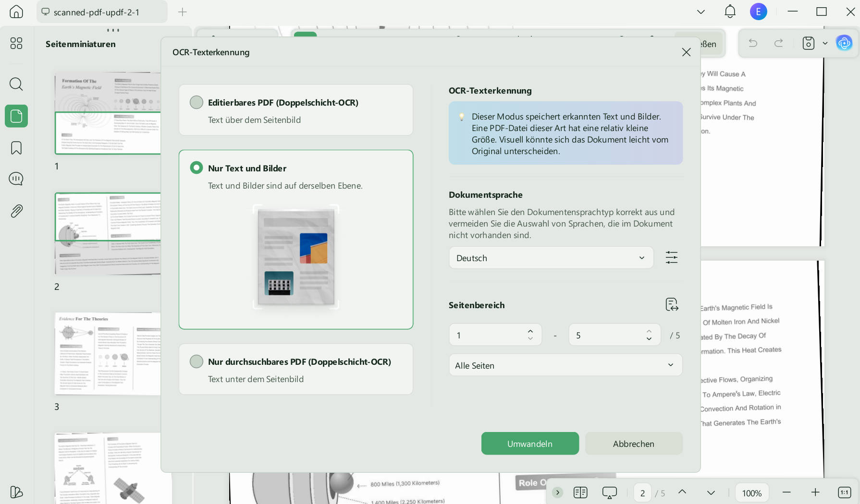Screen dimensions: 860x504
Task: Click the current page number field
Action: (642, 493)
